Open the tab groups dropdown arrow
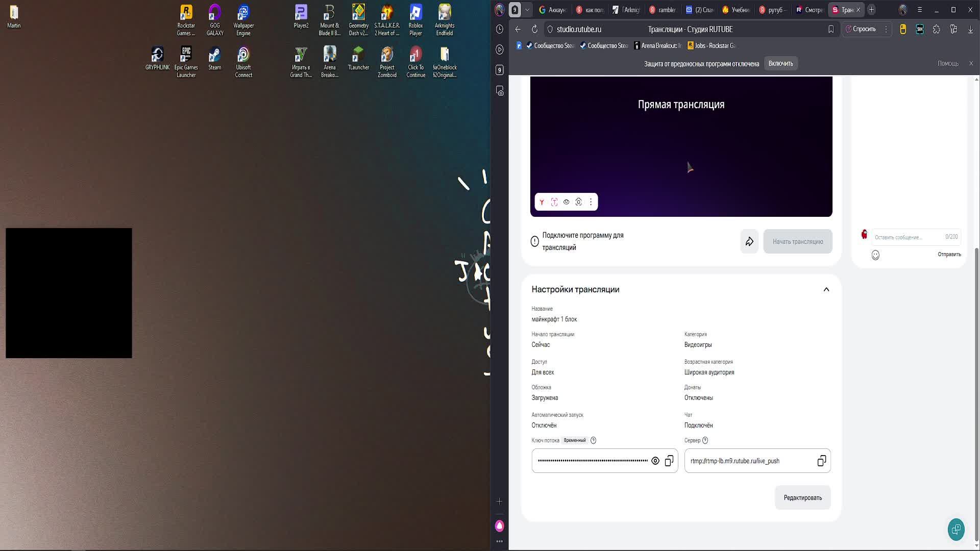Viewport: 980px width, 551px height. pyautogui.click(x=527, y=10)
